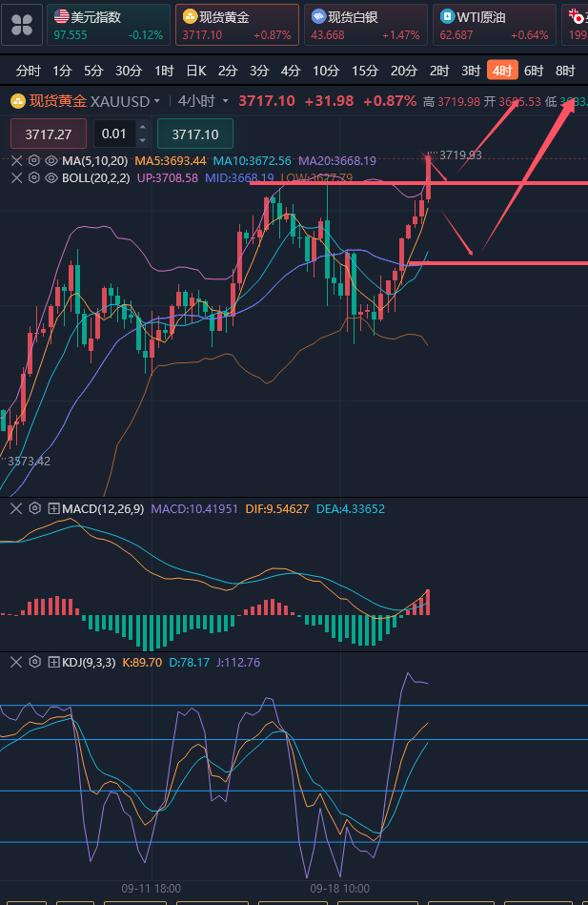Open BOLL(20,2,2) indicator settings
The width and height of the screenshot is (588, 905).
[34, 177]
